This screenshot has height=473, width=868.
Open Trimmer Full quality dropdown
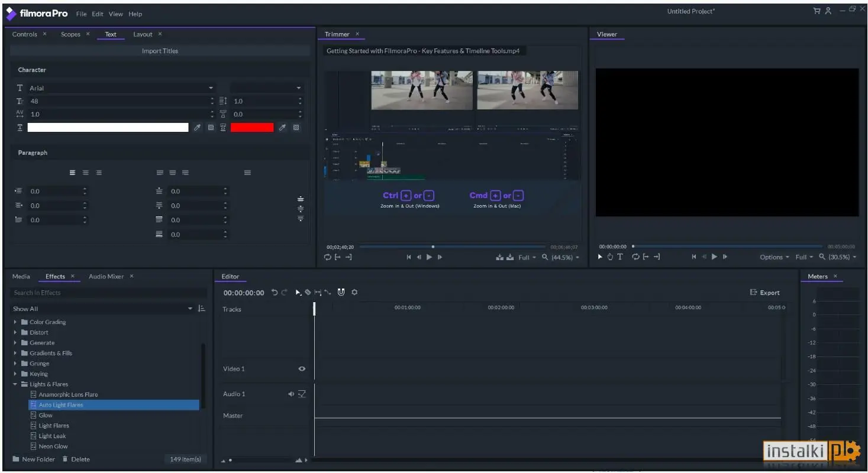pos(527,257)
